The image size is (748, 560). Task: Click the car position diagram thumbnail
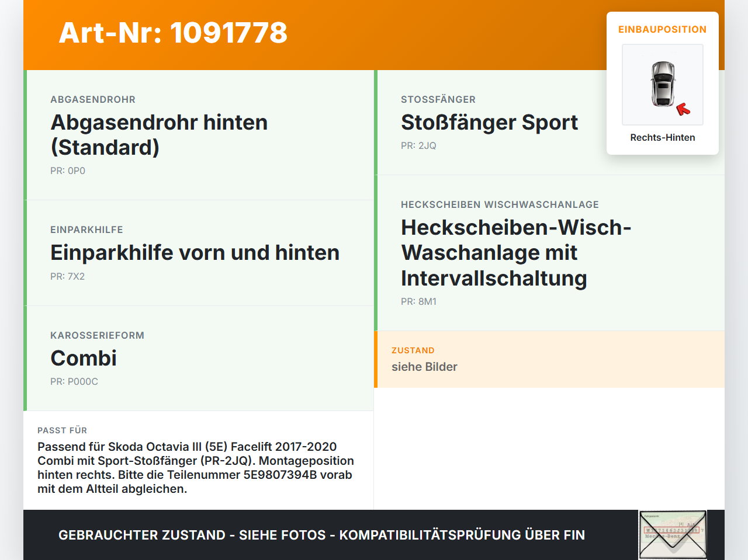pyautogui.click(x=663, y=85)
